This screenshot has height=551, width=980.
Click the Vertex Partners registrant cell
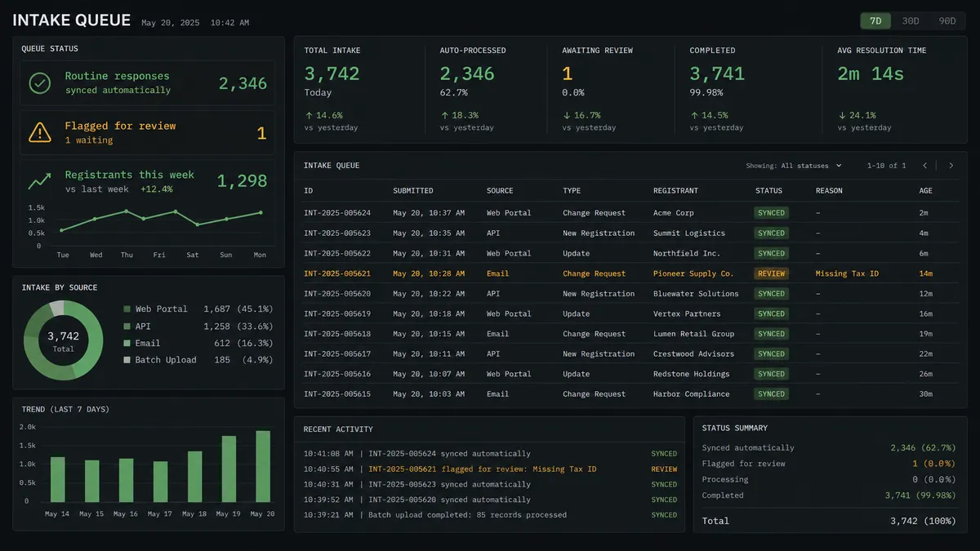coord(687,313)
